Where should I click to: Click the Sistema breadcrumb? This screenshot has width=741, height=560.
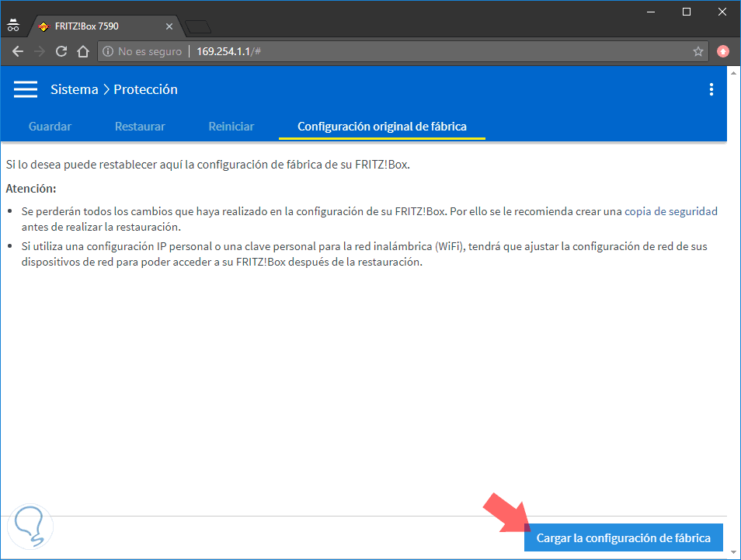click(75, 89)
